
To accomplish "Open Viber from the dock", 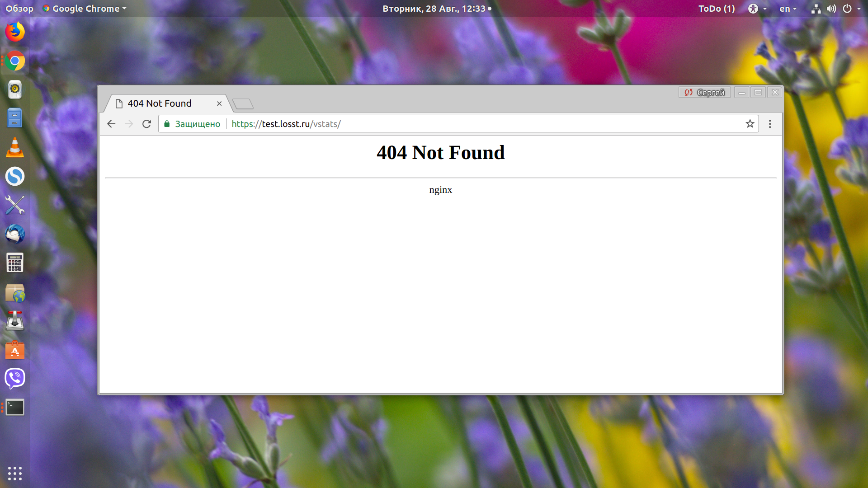I will pyautogui.click(x=15, y=378).
